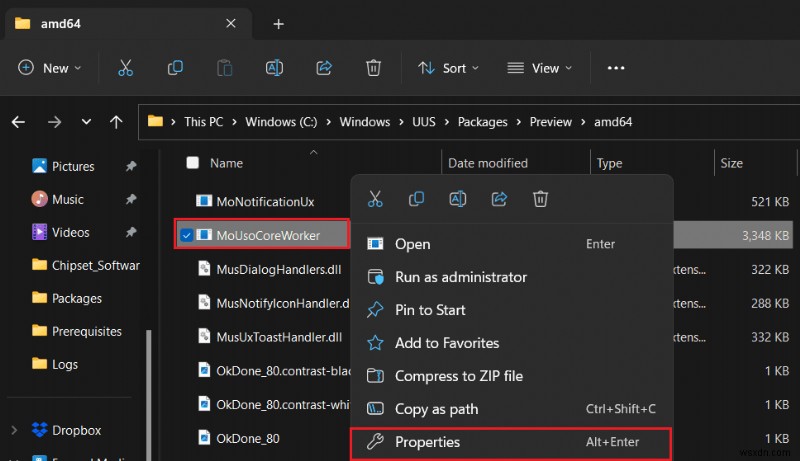This screenshot has width=800, height=461.
Task: Open a new tab with the plus button
Action: click(279, 24)
